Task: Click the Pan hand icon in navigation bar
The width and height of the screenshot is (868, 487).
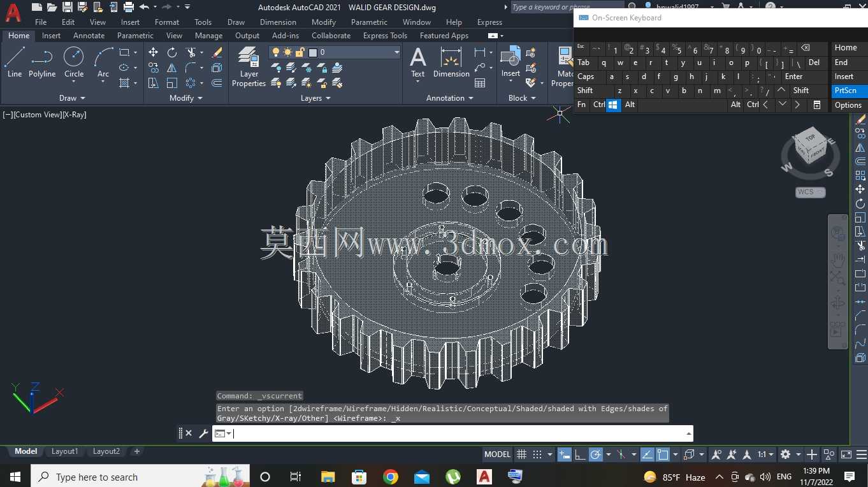Action: point(837,260)
